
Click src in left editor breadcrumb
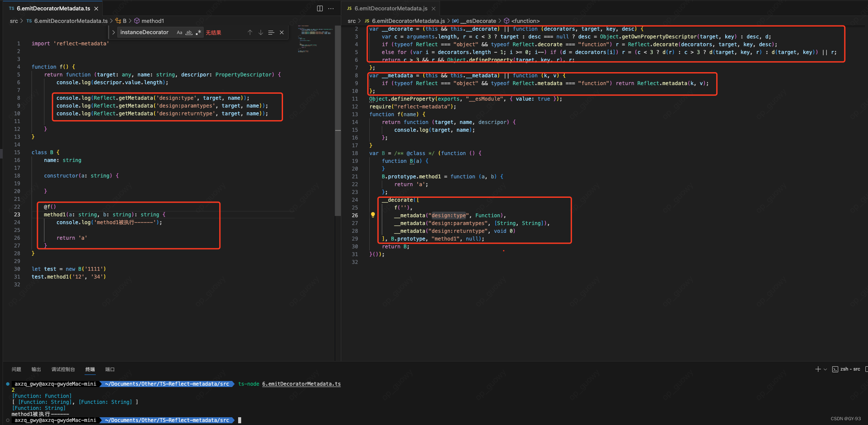(x=14, y=21)
